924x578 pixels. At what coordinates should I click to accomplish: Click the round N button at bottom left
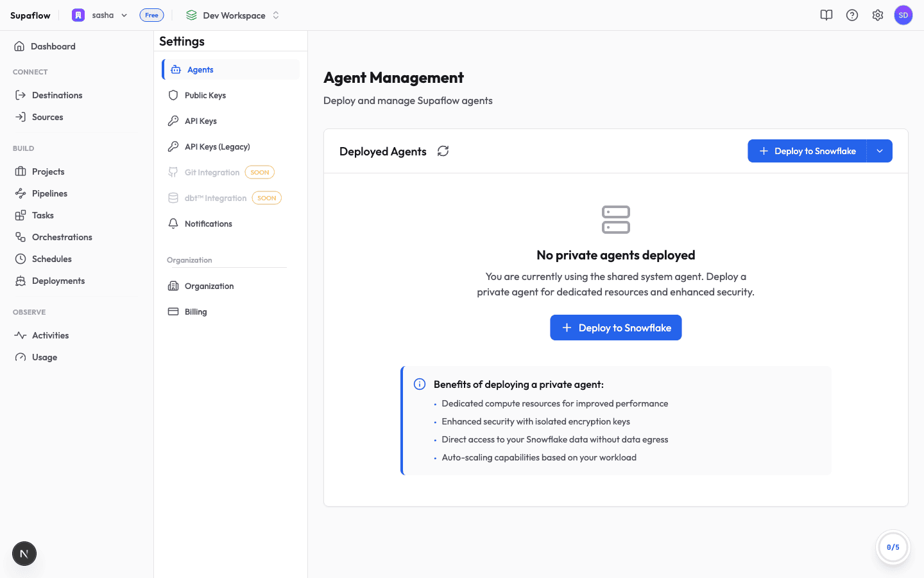(24, 554)
